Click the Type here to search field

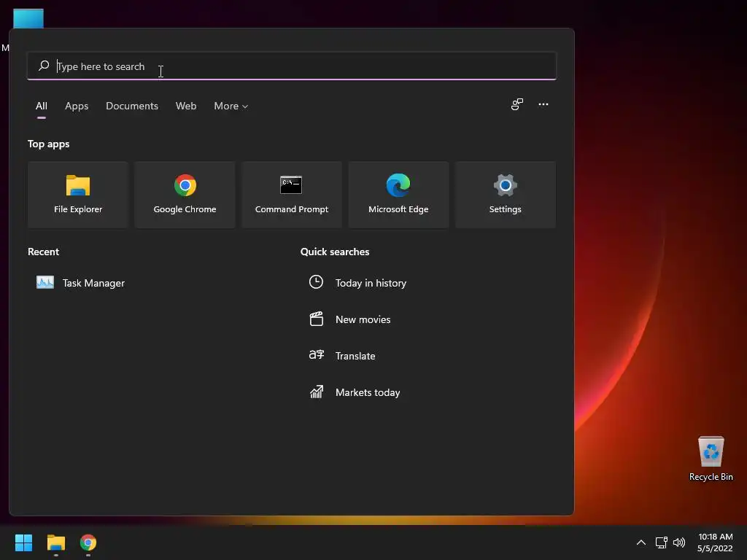click(292, 66)
